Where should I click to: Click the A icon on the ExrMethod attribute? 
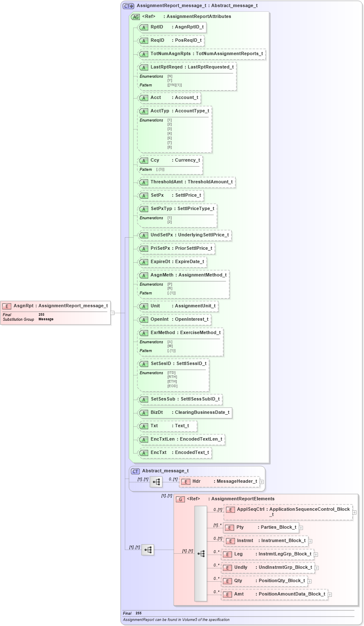pos(144,332)
